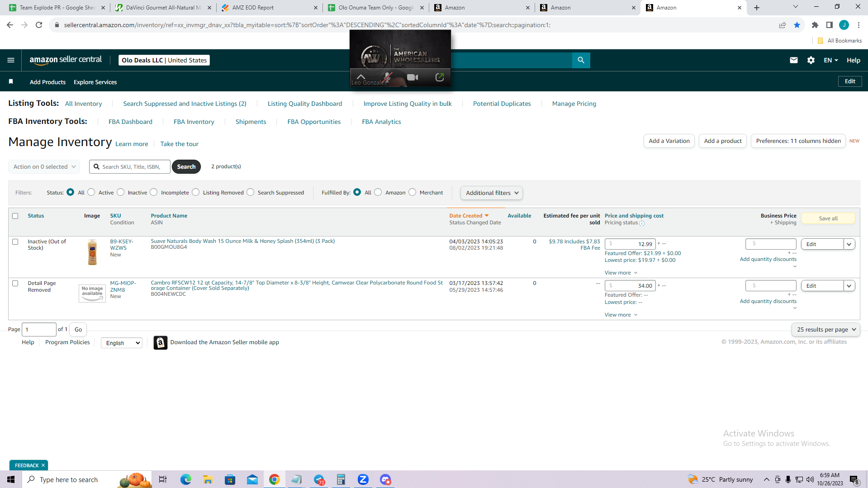Image resolution: width=868 pixels, height=488 pixels.
Task: Open Edit dropdown arrow for Cambro container
Action: click(x=849, y=286)
